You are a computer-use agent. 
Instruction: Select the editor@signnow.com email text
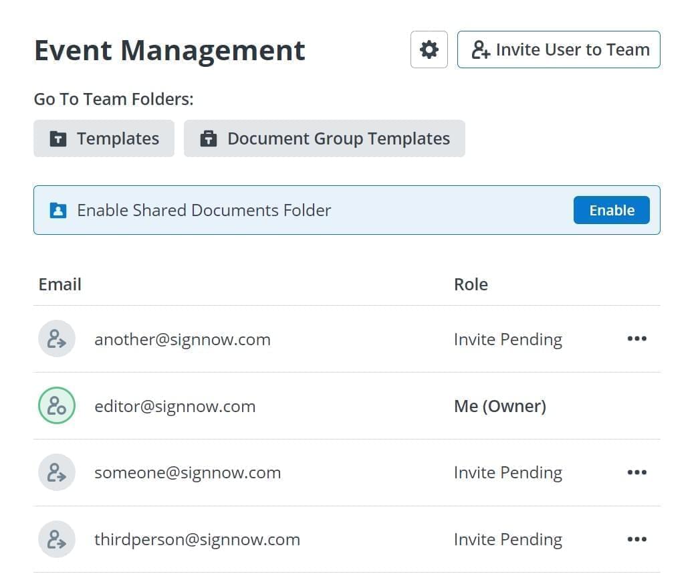point(174,406)
